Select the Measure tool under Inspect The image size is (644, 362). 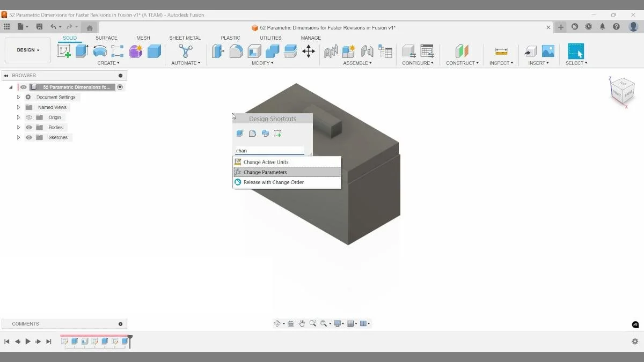click(501, 51)
